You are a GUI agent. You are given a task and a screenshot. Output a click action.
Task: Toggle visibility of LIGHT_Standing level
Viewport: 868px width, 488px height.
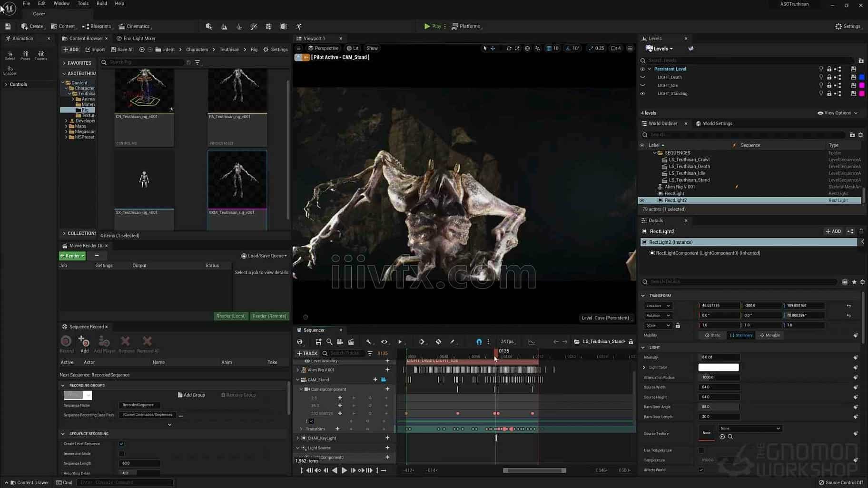click(x=642, y=94)
